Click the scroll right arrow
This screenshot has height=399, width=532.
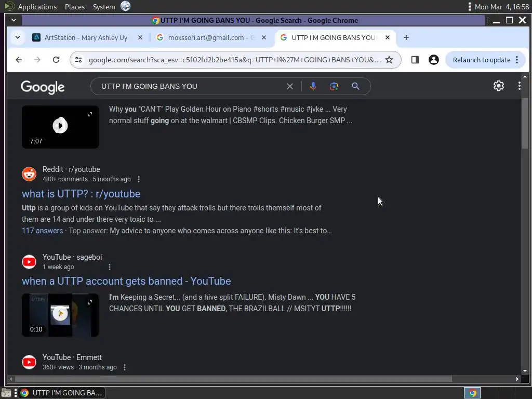[517, 379]
